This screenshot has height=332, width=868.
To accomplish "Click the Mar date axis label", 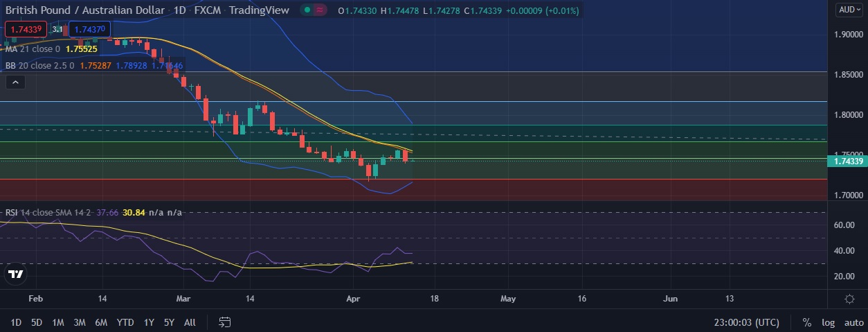I will tap(184, 299).
